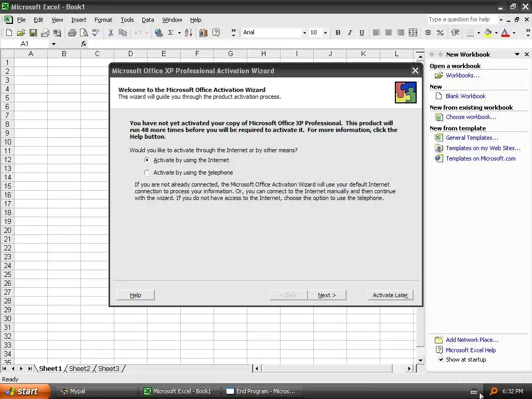532x399 pixels.
Task: Switch to End Program taskbar item
Action: tap(262, 391)
